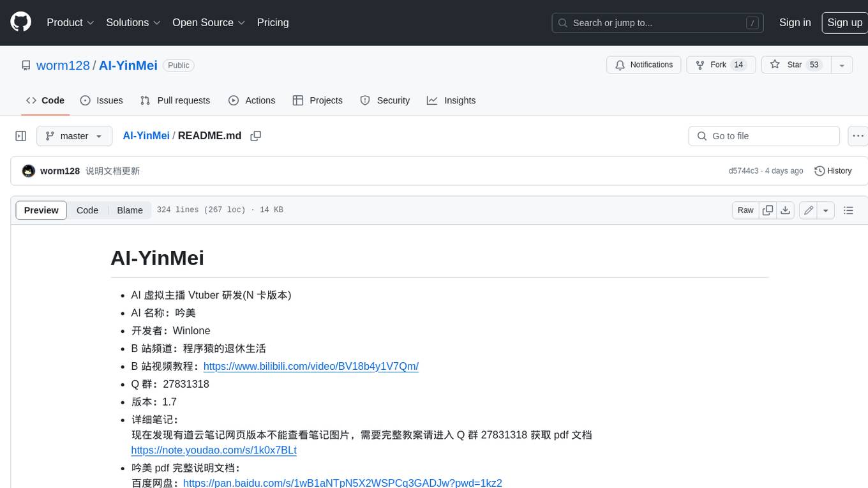The image size is (868, 488).
Task: Copy raw file contents
Action: click(x=768, y=210)
